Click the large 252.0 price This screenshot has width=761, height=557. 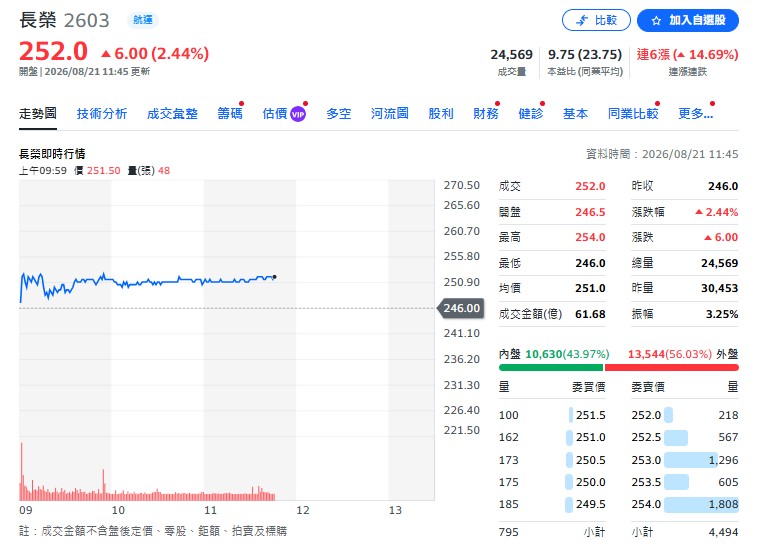[53, 51]
